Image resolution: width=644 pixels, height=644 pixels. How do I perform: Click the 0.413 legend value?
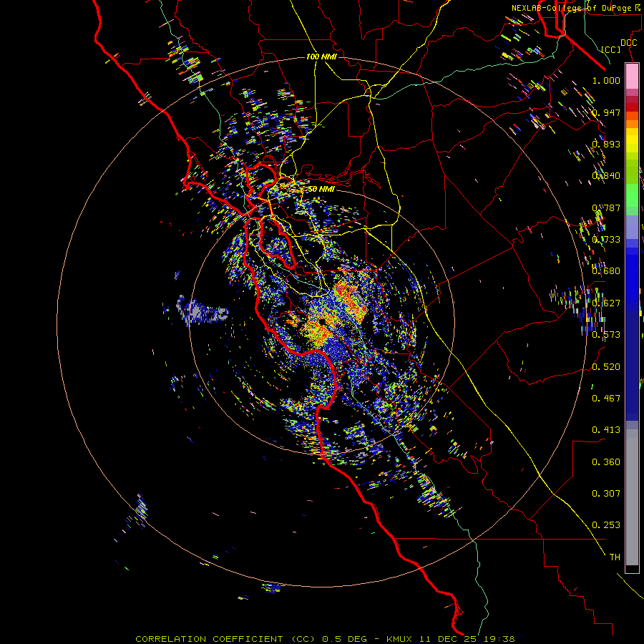(606, 430)
